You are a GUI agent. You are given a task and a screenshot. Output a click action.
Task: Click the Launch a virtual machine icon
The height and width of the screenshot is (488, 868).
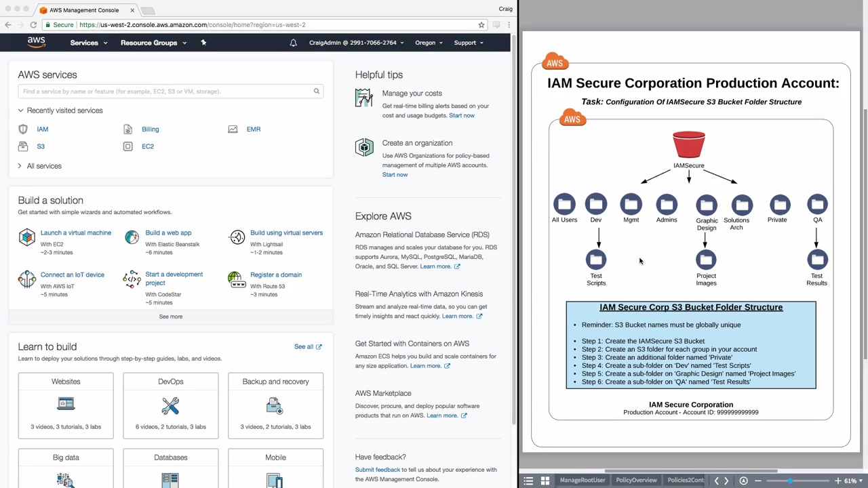[x=26, y=237]
